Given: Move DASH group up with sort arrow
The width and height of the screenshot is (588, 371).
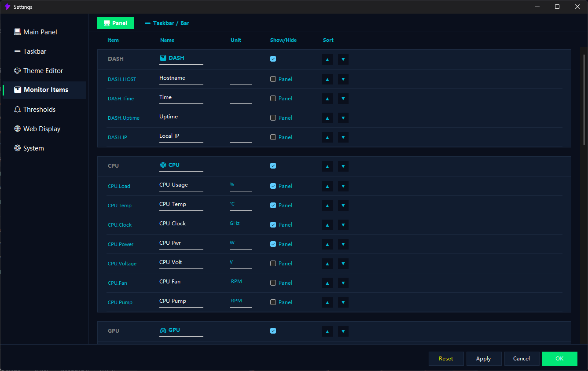Looking at the screenshot, I should (327, 59).
